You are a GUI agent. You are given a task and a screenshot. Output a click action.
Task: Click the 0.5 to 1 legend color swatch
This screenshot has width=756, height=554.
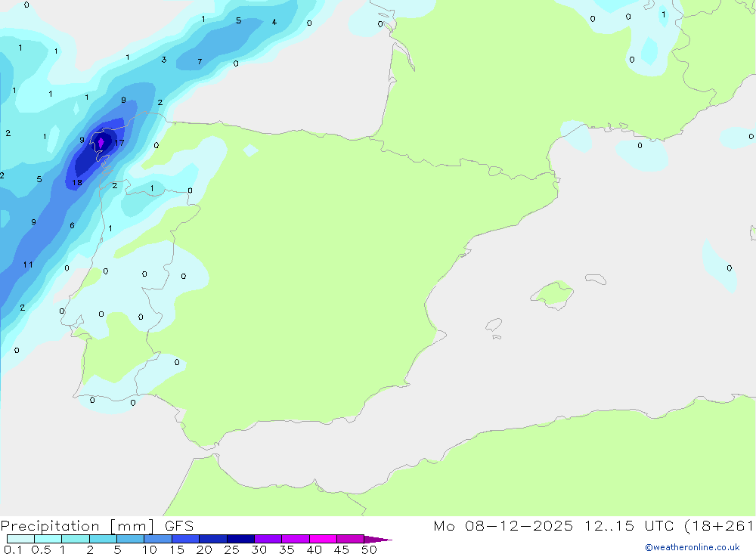tap(48, 539)
